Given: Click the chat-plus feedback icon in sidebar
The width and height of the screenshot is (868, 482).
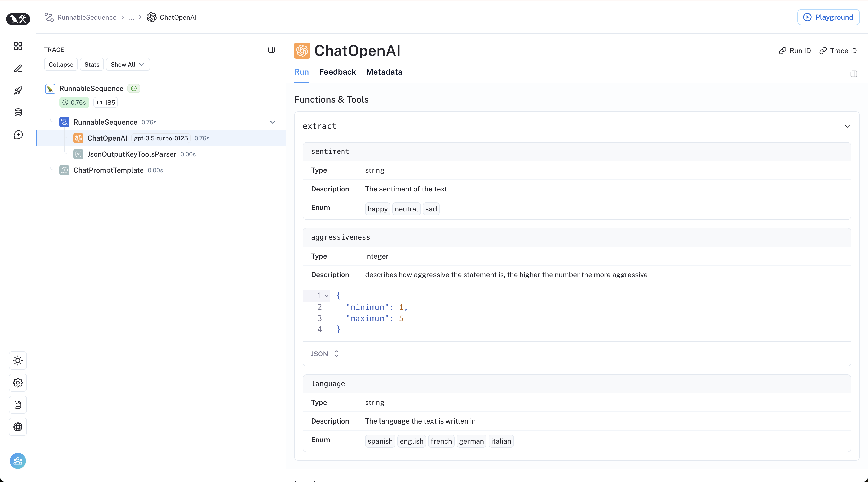Looking at the screenshot, I should pos(18,135).
